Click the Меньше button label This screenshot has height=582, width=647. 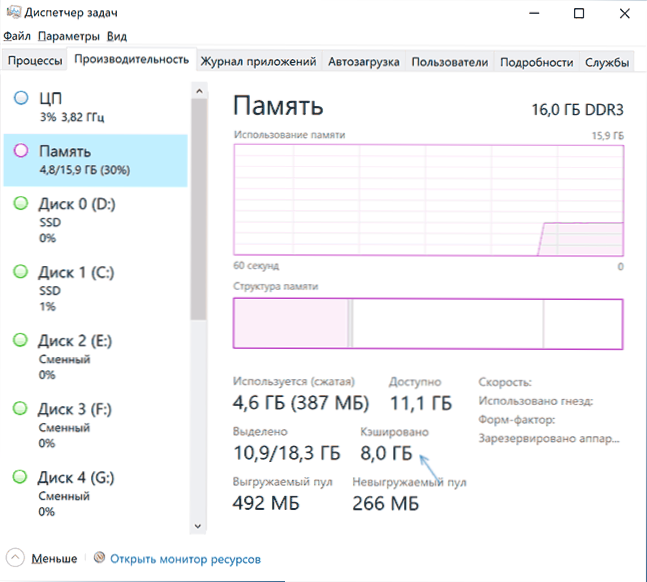click(x=54, y=558)
